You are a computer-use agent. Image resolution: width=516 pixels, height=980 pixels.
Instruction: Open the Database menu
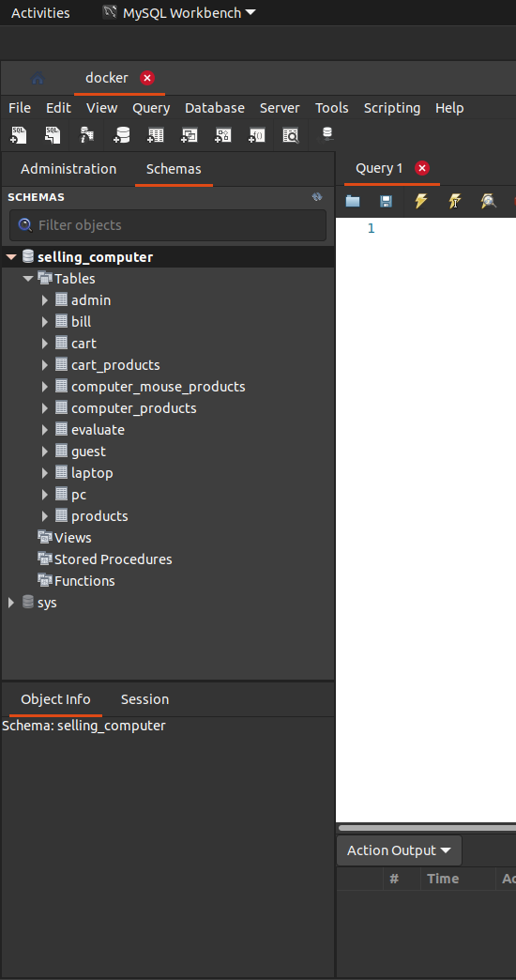click(214, 108)
